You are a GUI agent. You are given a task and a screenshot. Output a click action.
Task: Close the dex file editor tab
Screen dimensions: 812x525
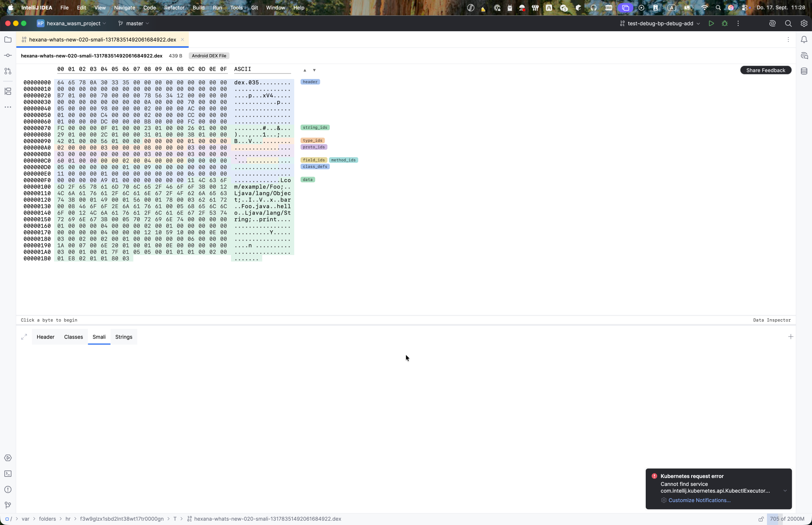tap(182, 40)
